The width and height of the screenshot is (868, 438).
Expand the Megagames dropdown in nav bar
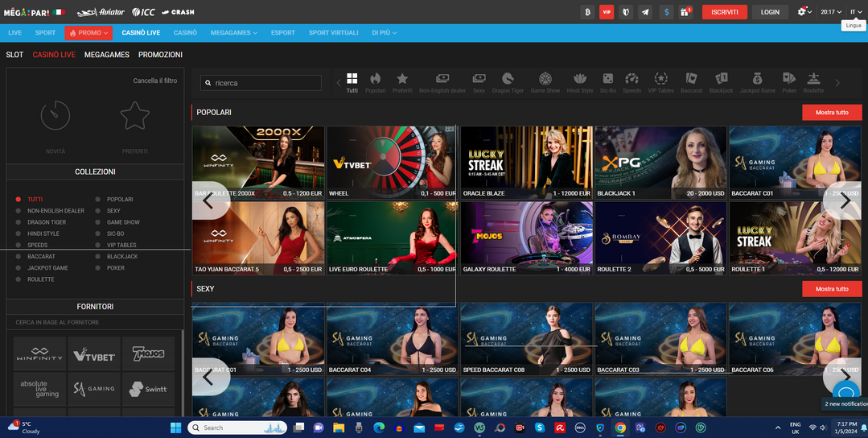[x=233, y=33]
